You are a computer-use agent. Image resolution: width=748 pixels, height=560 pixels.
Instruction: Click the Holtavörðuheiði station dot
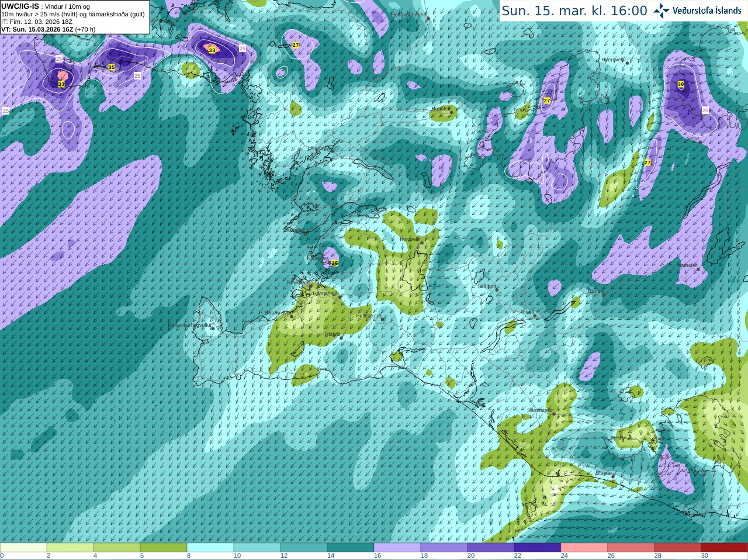click(x=428, y=18)
